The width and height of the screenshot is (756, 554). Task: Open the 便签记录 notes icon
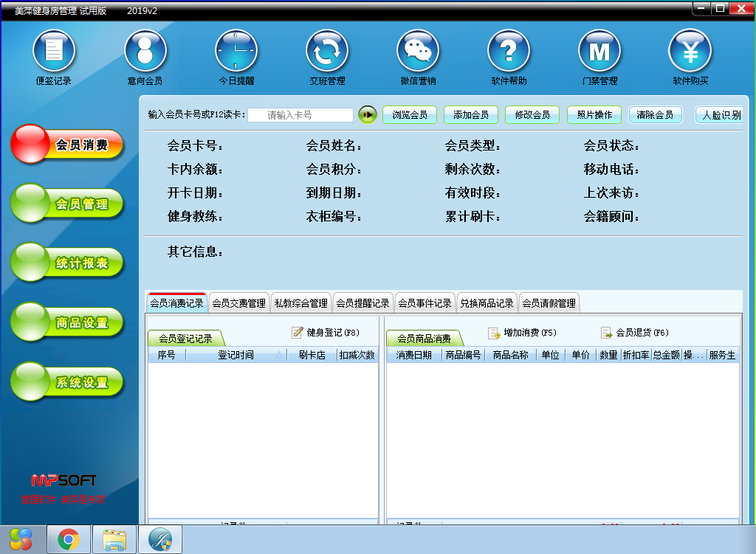tap(54, 52)
